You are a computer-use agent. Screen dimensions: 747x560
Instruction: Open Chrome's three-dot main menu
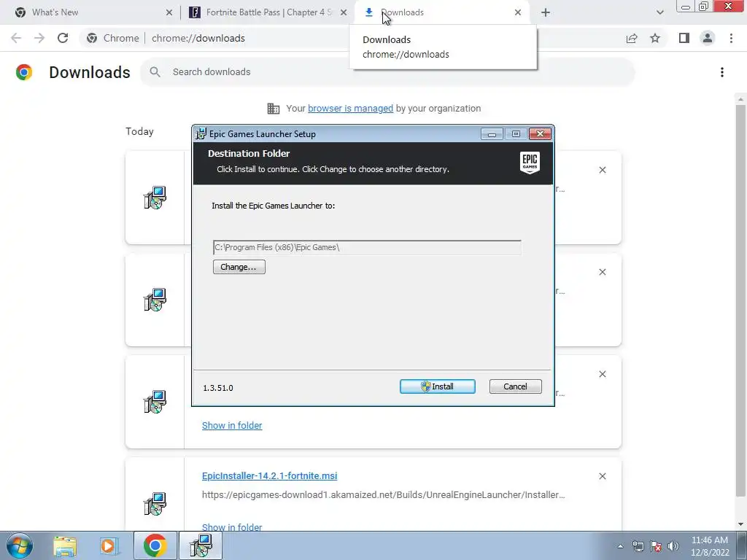tap(731, 38)
